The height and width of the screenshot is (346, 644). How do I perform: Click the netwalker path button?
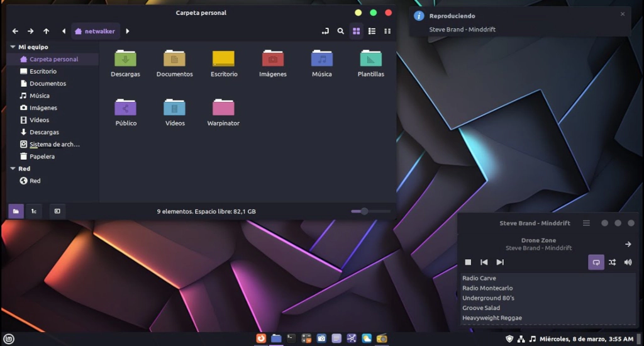[95, 31]
